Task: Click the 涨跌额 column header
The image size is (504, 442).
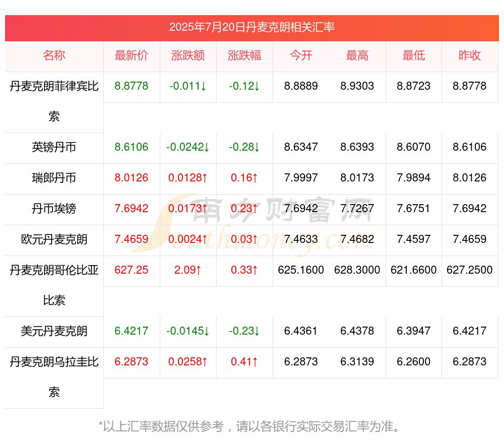Action: [x=188, y=55]
